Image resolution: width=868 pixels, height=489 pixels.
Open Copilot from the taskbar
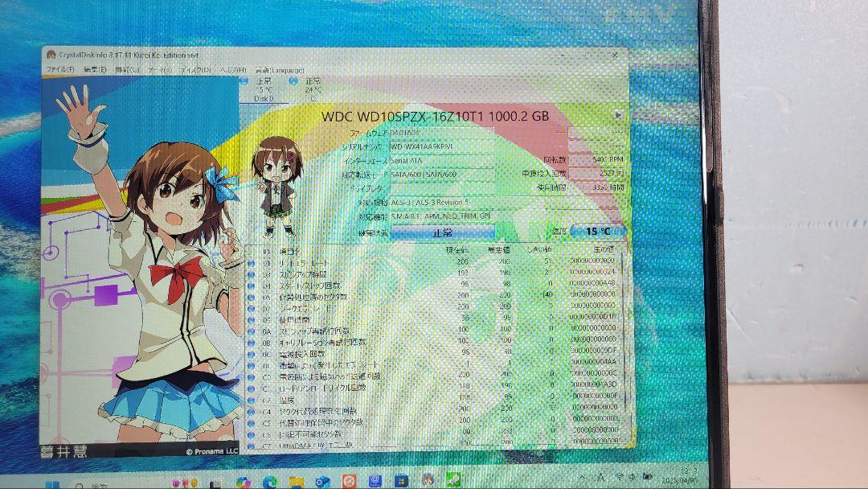pos(243,482)
